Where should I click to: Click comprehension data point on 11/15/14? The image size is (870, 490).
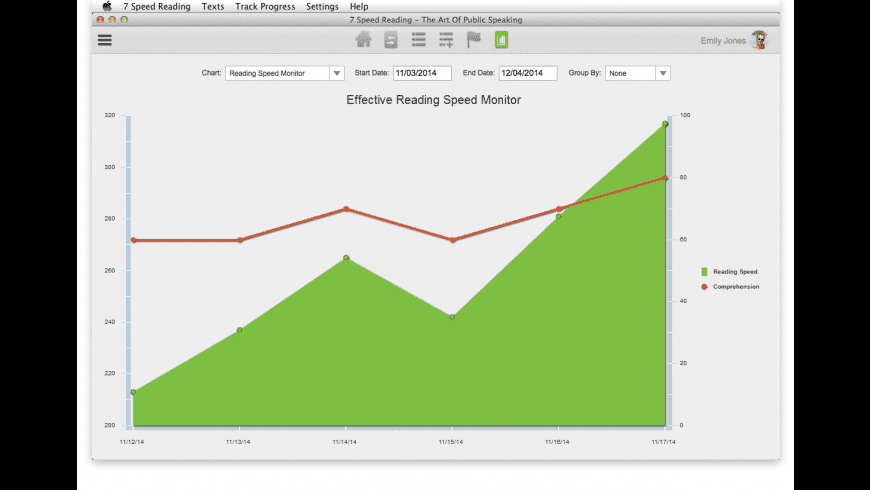coord(453,240)
